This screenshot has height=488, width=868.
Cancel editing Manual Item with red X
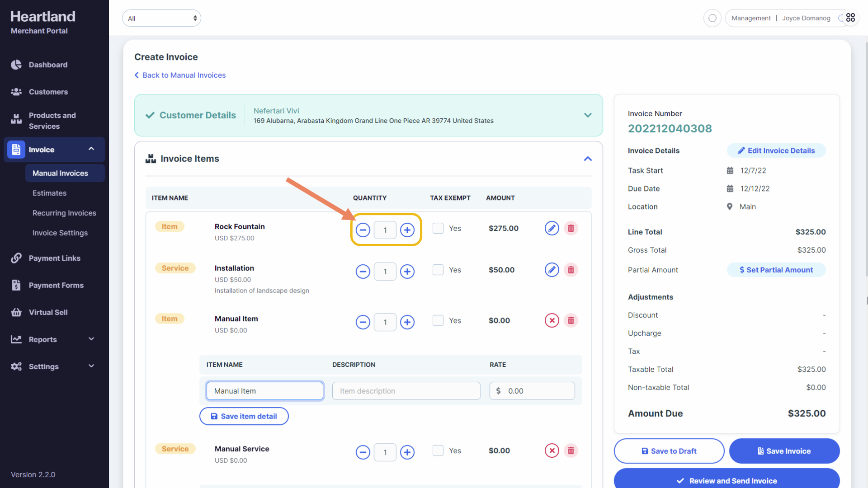(552, 321)
